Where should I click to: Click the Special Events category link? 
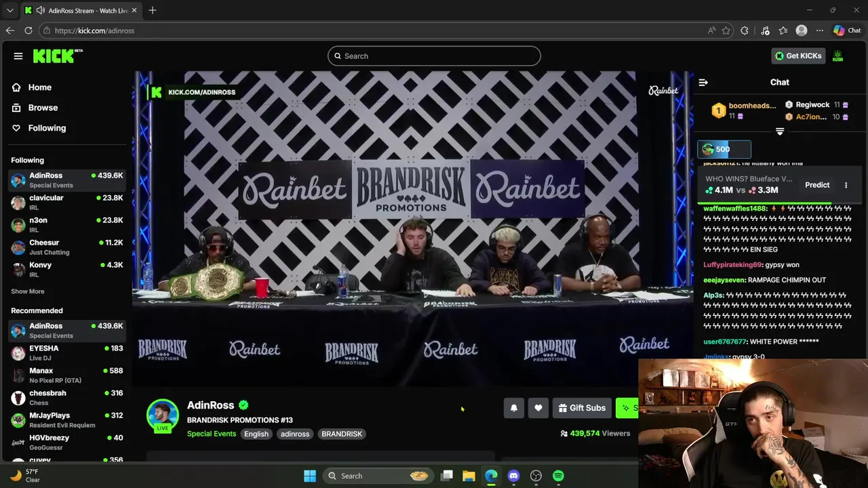click(x=212, y=434)
